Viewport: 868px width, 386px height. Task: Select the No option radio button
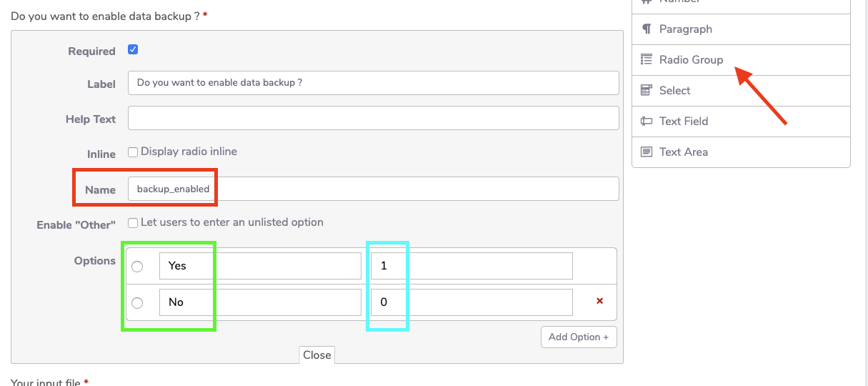coord(137,302)
